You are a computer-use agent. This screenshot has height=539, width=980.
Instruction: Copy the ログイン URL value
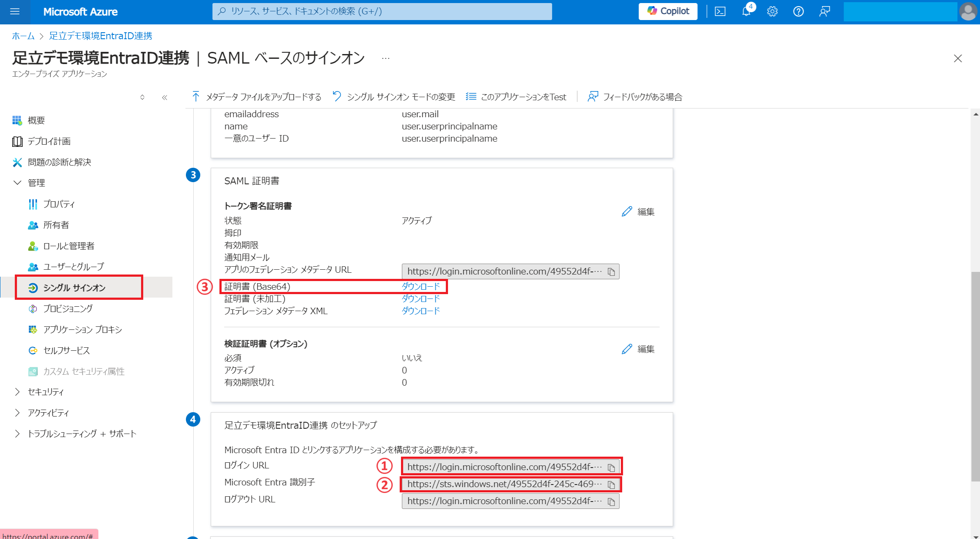pos(611,467)
